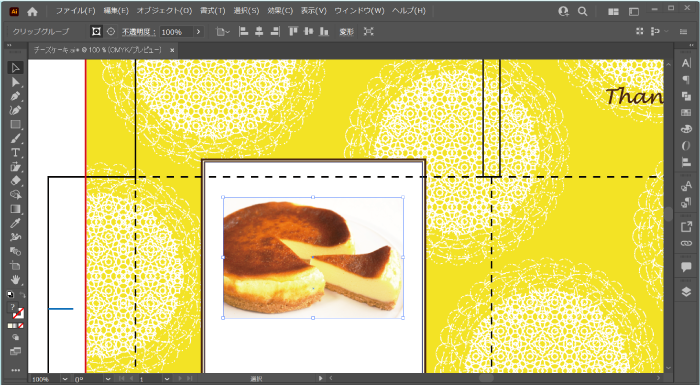Open the Arrange Documents icon
This screenshot has width=700, height=385.
pyautogui.click(x=614, y=12)
